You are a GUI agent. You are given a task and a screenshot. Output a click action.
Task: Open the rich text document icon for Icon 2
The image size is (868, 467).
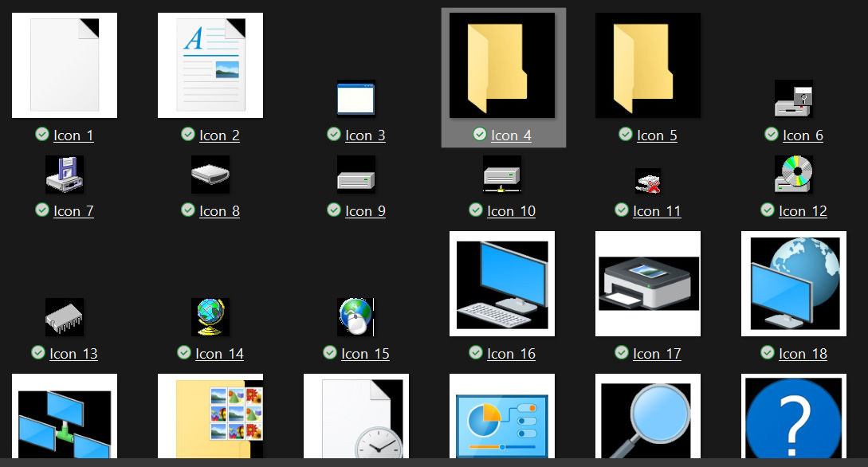(x=210, y=65)
